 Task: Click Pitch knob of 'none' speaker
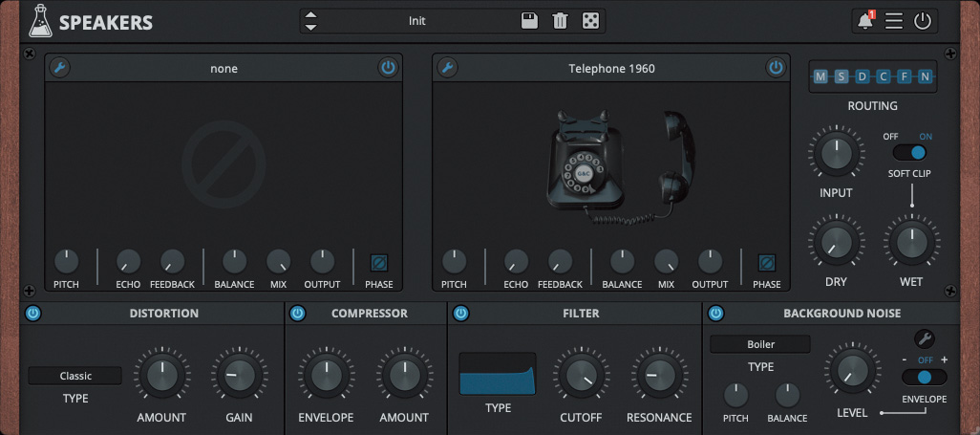point(66,262)
